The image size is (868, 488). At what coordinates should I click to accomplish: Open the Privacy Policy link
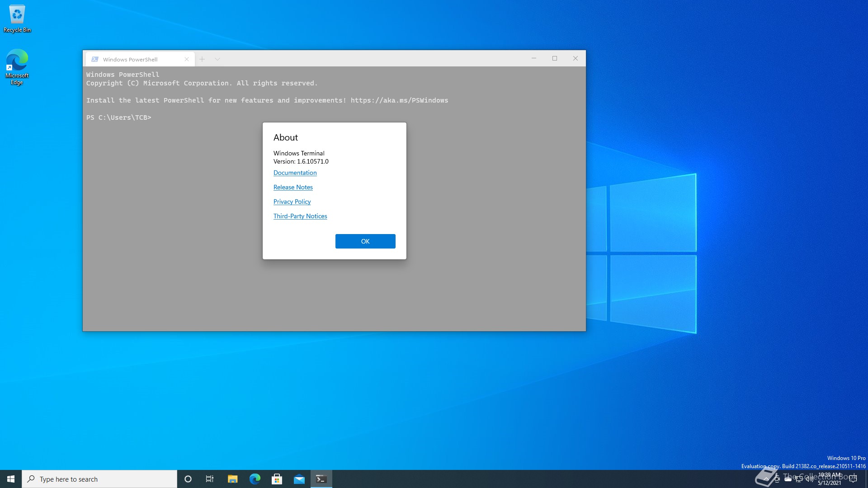pyautogui.click(x=292, y=202)
